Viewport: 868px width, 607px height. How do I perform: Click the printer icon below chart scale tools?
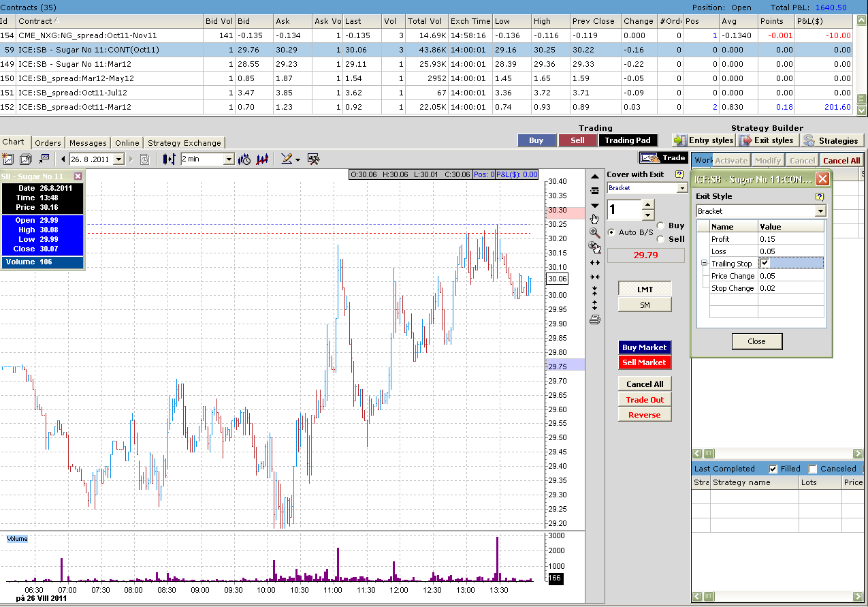click(595, 320)
